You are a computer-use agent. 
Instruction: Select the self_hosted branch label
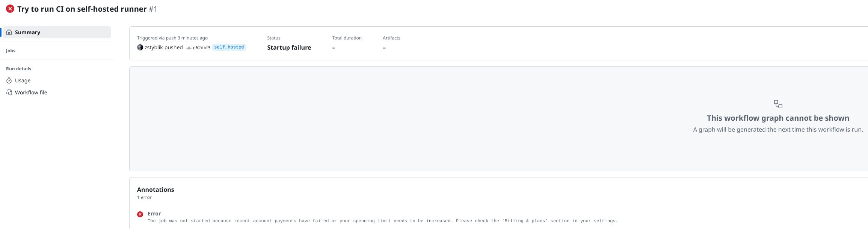229,47
